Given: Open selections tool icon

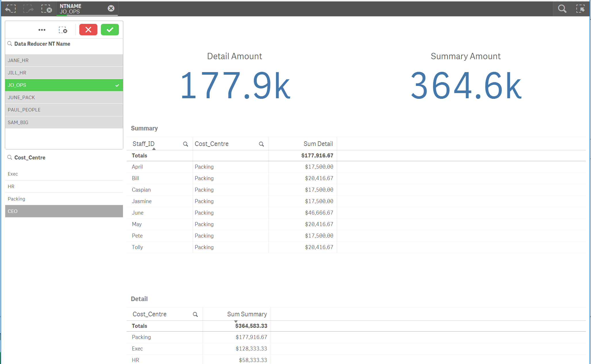Looking at the screenshot, I should coord(580,9).
